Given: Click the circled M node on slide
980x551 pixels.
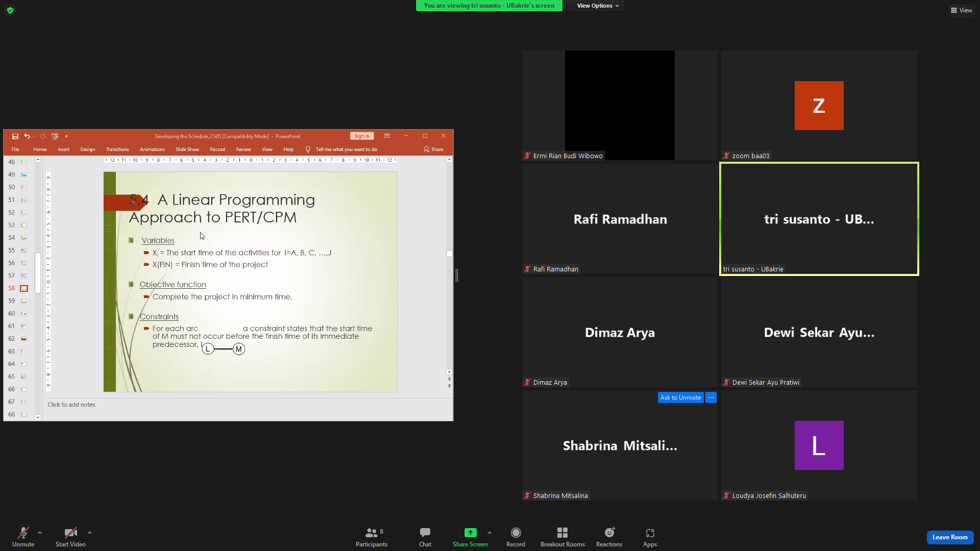Looking at the screenshot, I should (x=239, y=349).
